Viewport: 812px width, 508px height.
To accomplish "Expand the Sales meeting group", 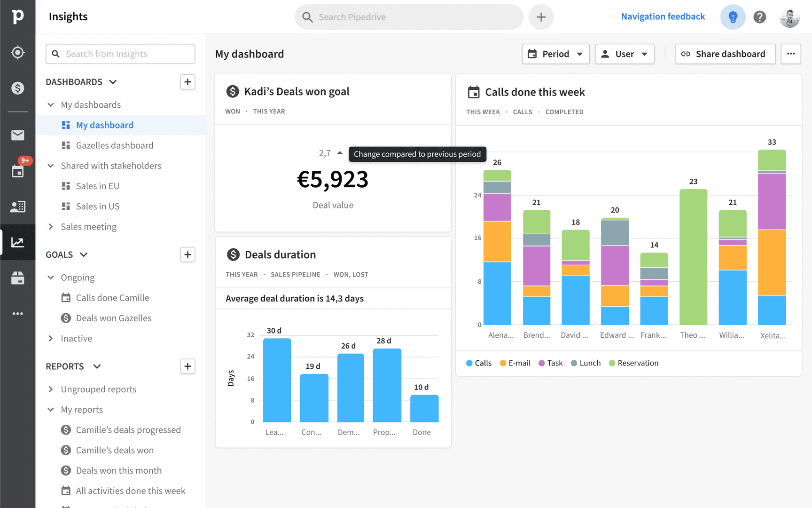I will pos(51,227).
